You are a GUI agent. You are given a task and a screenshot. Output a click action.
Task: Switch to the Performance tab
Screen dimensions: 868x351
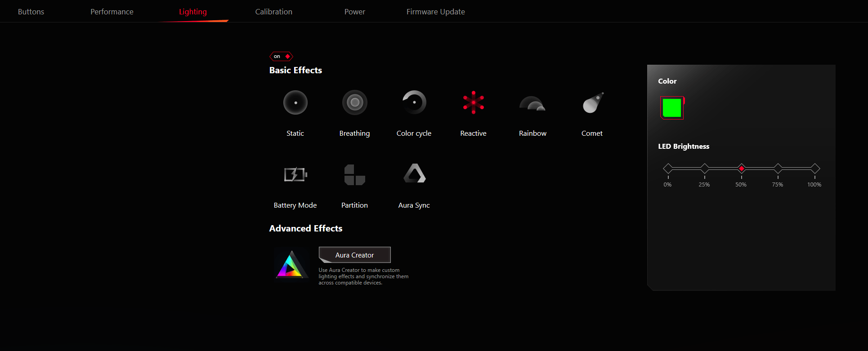pos(112,12)
